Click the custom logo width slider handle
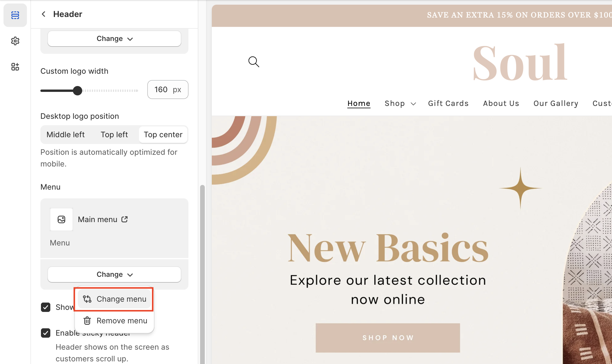Viewport: 612px width, 364px height. 78,91
